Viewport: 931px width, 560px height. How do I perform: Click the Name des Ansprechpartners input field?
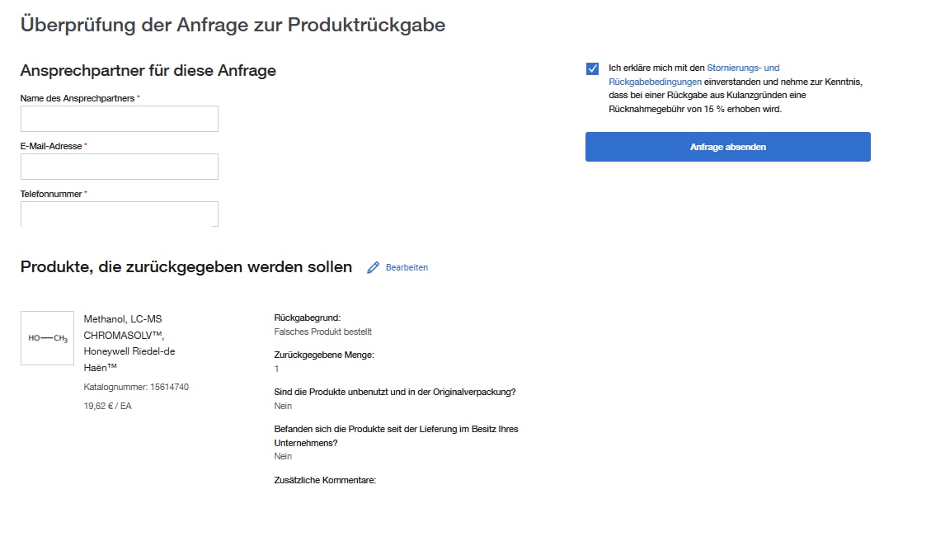coord(119,118)
